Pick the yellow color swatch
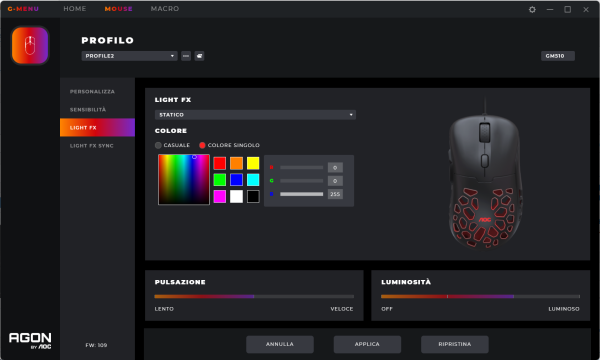The width and height of the screenshot is (600, 360). point(253,163)
